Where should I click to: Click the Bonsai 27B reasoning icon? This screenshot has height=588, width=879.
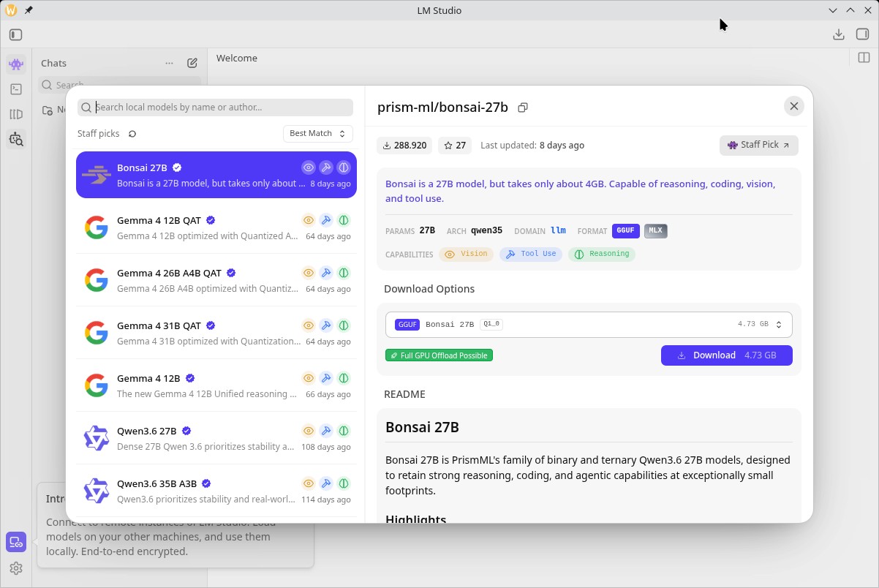pyautogui.click(x=344, y=167)
